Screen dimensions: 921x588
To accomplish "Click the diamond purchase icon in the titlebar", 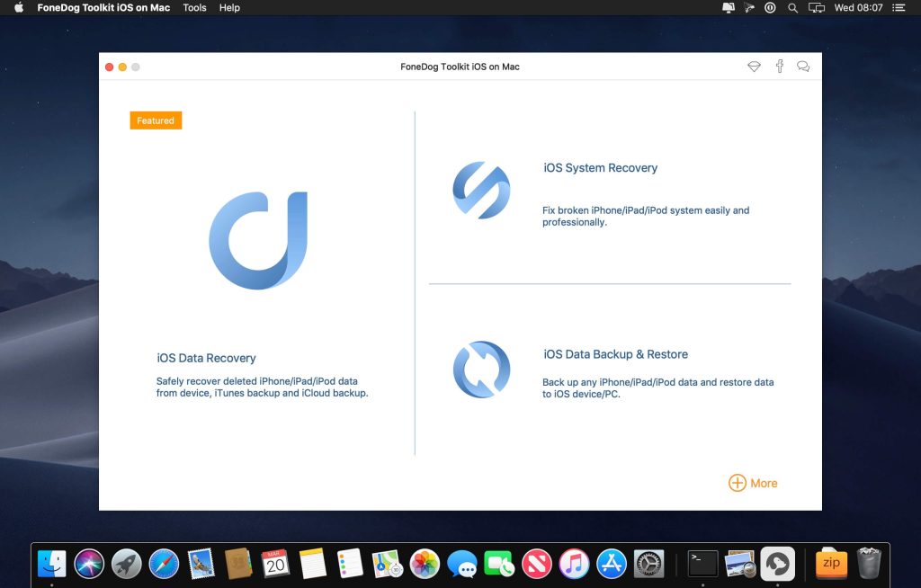I will point(754,67).
